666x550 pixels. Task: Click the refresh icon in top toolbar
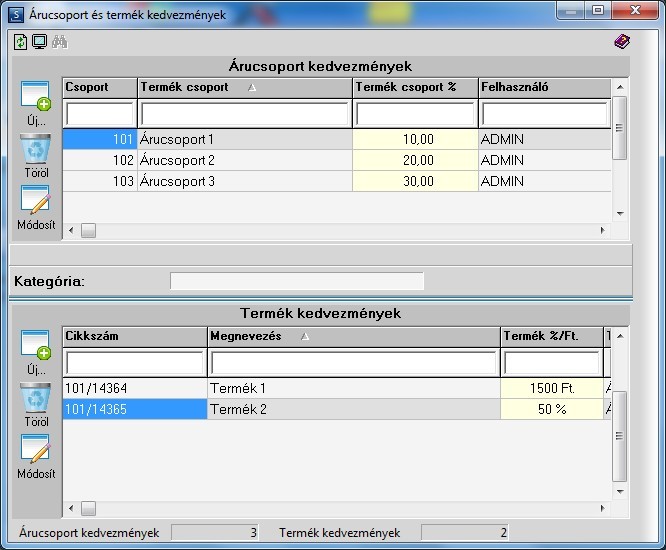pyautogui.click(x=20, y=42)
